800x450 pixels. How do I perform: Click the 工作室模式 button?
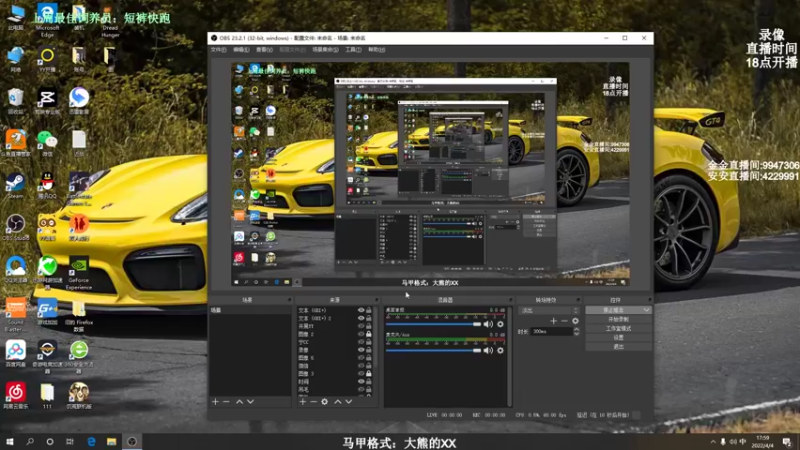click(x=618, y=328)
